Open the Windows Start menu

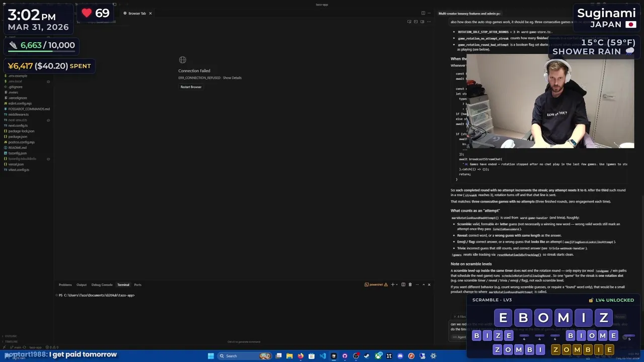pos(211,356)
